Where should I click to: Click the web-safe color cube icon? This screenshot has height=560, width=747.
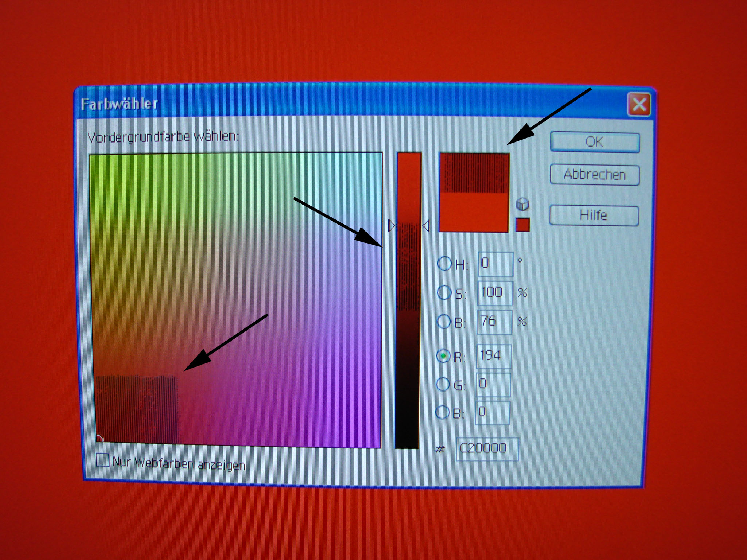522,204
